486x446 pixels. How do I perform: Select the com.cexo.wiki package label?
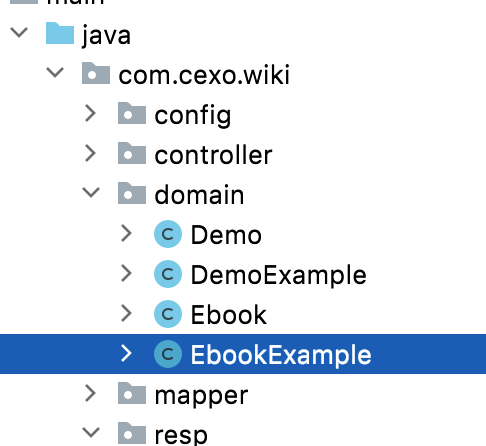pyautogui.click(x=204, y=75)
